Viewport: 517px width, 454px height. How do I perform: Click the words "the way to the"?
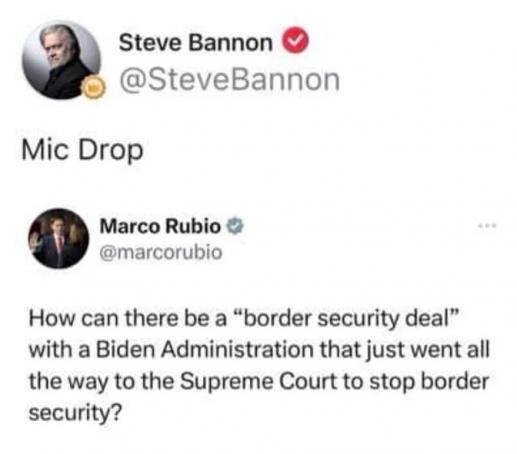[101, 382]
